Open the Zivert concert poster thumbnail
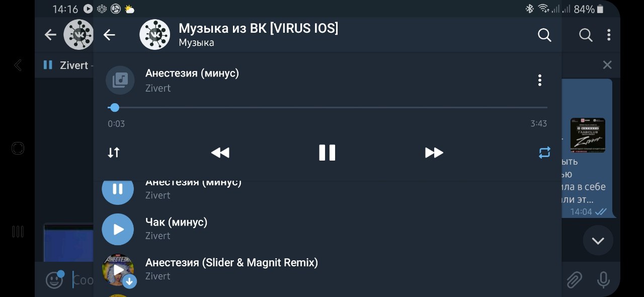644x297 pixels. [x=588, y=135]
